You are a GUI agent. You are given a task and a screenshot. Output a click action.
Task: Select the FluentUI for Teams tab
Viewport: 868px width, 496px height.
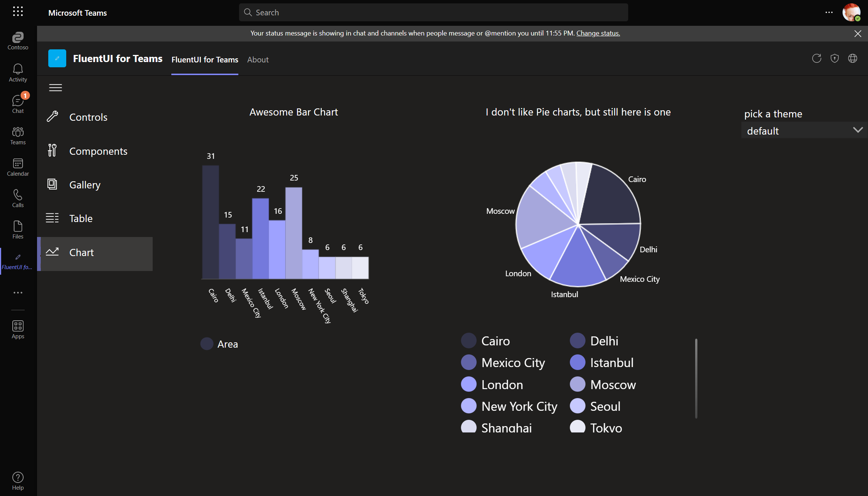point(205,60)
